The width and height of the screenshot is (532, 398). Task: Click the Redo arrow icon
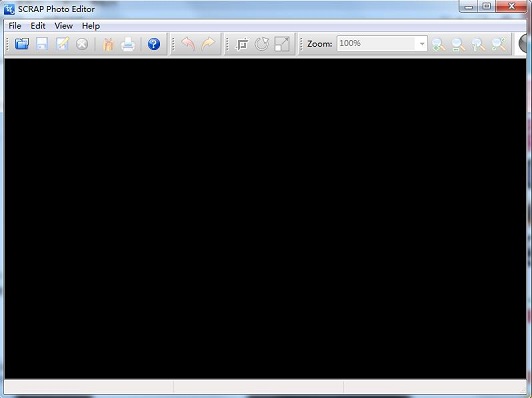coord(208,44)
